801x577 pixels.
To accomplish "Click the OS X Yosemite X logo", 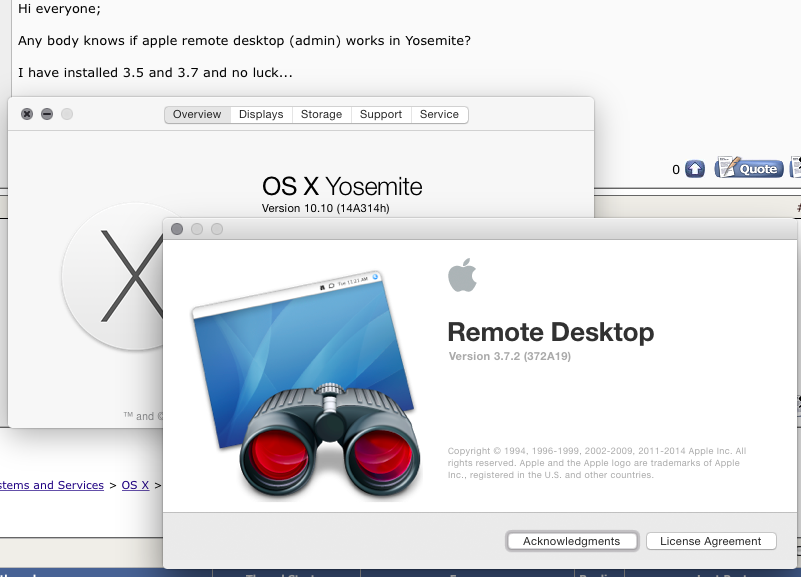I will (112, 276).
